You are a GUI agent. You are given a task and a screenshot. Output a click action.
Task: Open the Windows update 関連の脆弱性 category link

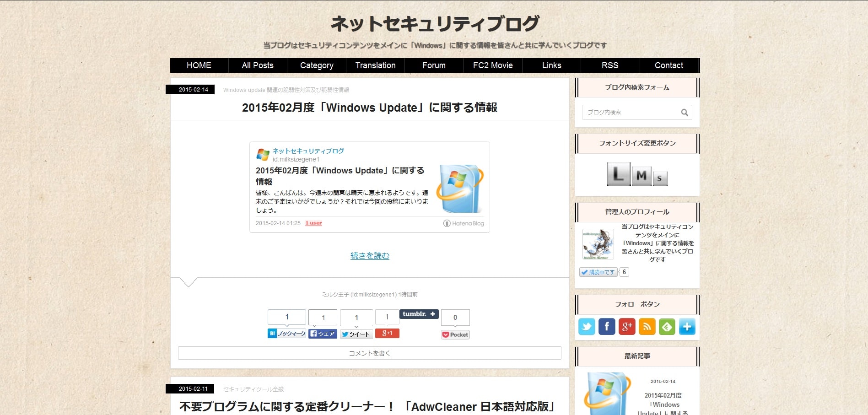(286, 90)
